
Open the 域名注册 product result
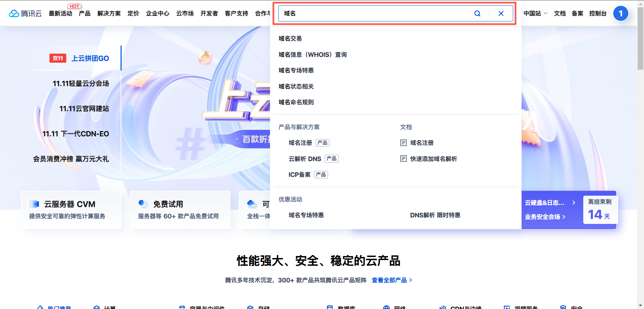click(x=309, y=143)
